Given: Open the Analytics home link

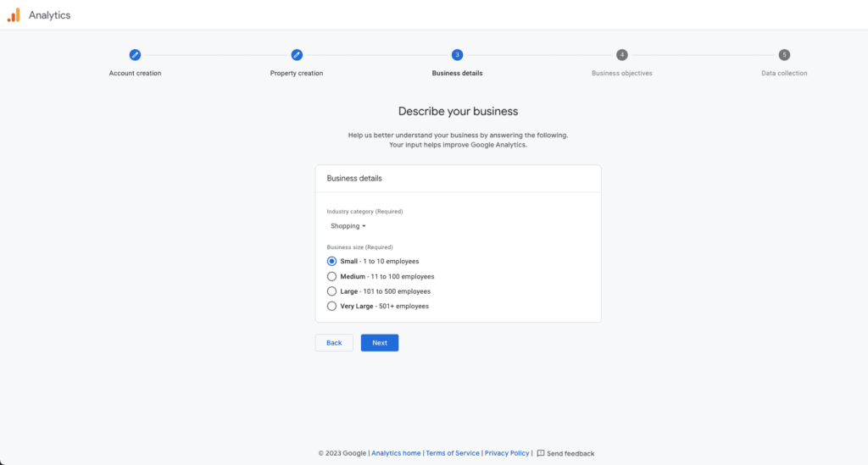Looking at the screenshot, I should click(x=396, y=453).
